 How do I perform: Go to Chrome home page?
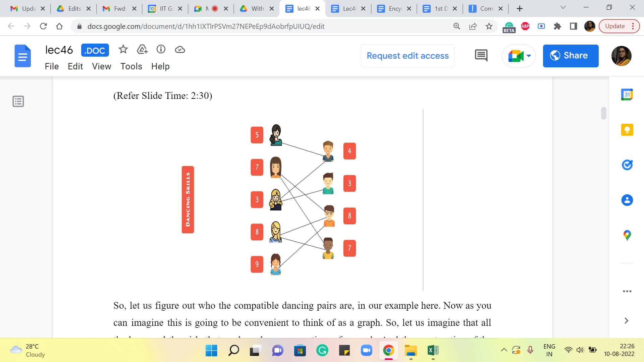point(59,26)
